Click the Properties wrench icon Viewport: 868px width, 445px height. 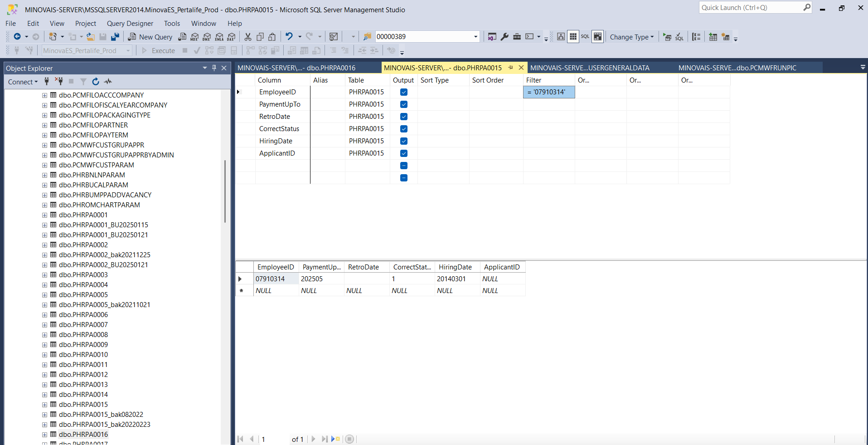pyautogui.click(x=504, y=37)
